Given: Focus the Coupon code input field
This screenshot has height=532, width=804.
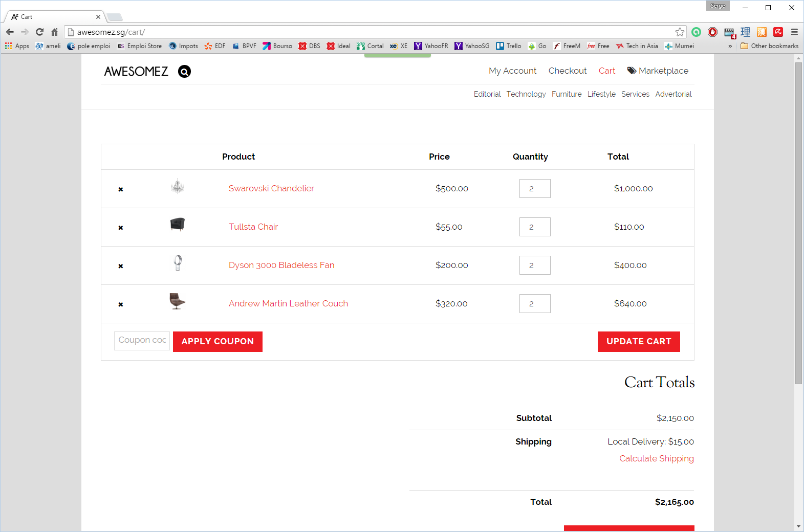Looking at the screenshot, I should click(x=142, y=341).
